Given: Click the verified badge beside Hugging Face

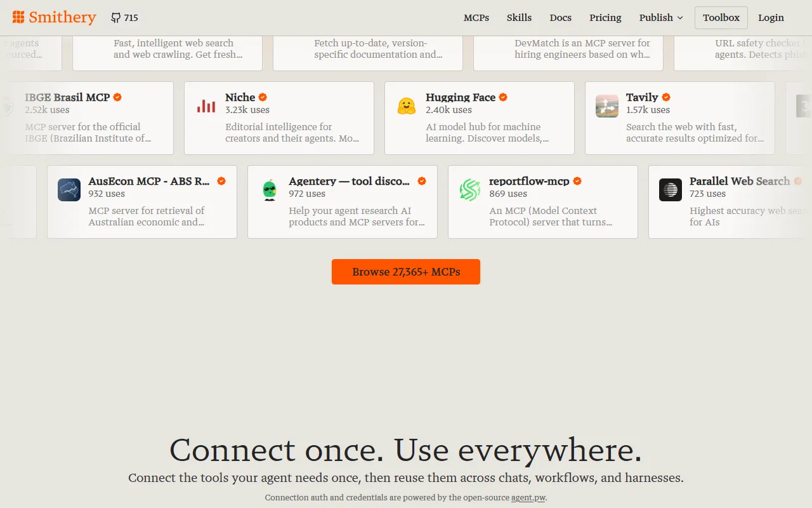Looking at the screenshot, I should point(503,97).
